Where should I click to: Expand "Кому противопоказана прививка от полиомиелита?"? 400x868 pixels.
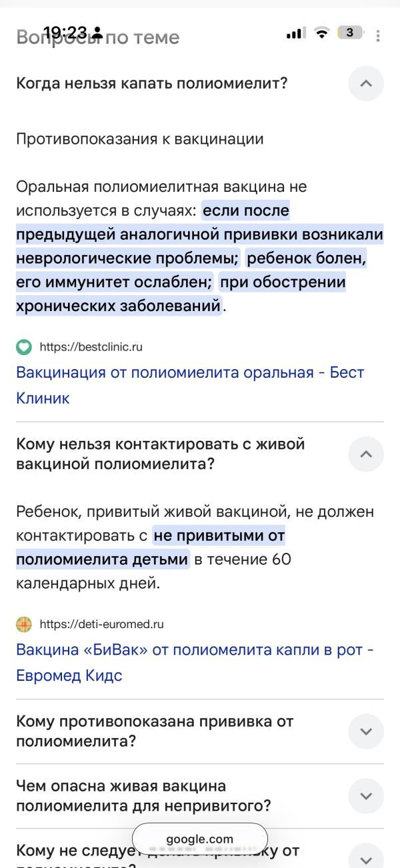point(366,731)
